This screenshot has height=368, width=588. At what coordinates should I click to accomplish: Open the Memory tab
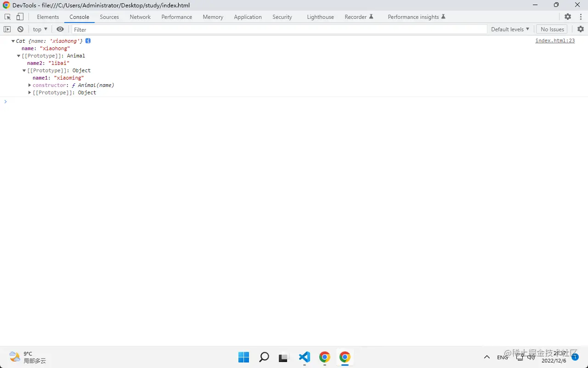(213, 17)
